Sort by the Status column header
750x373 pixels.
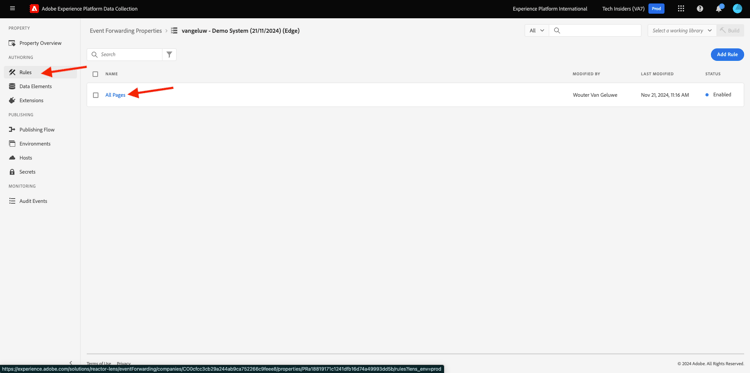(x=713, y=74)
